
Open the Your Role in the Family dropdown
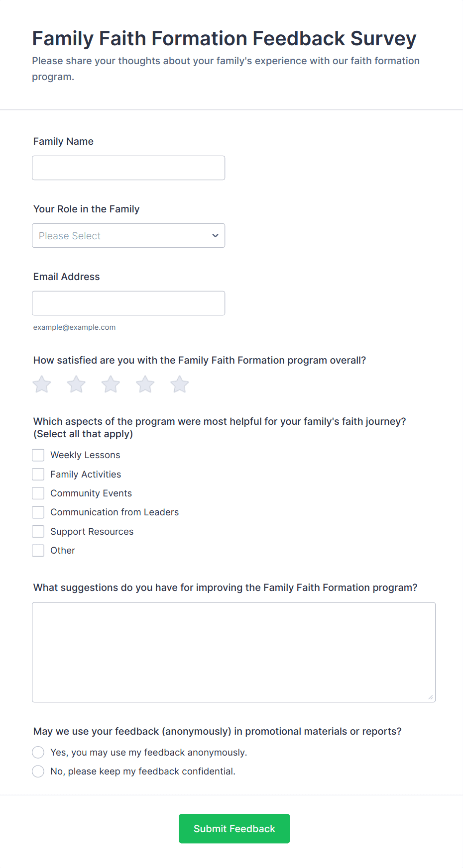tap(128, 235)
